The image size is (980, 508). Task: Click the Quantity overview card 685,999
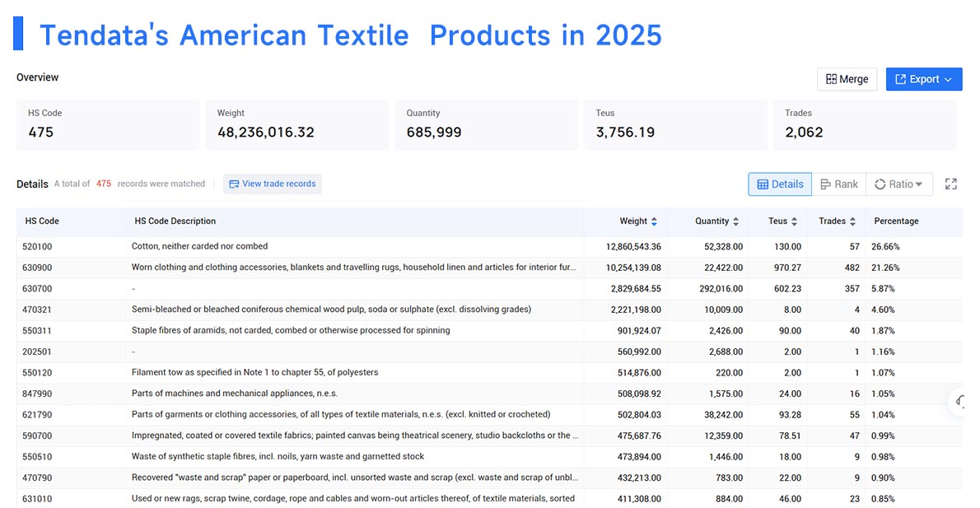[486, 124]
